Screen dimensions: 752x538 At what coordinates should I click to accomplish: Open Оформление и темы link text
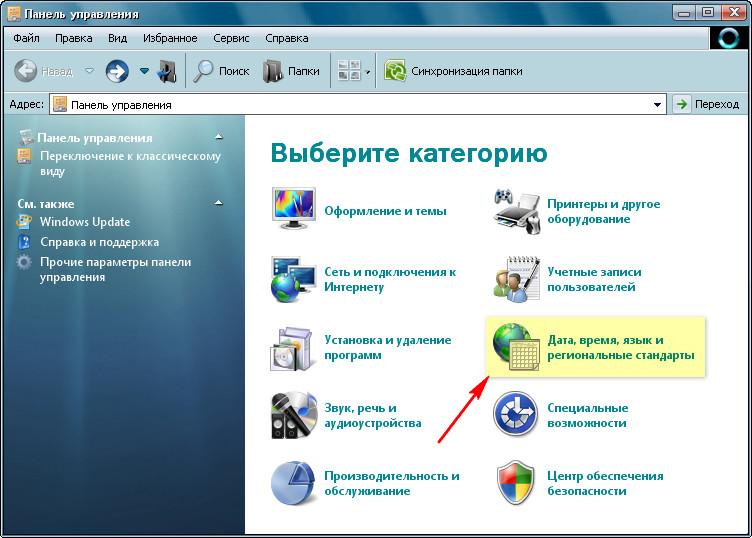click(385, 211)
